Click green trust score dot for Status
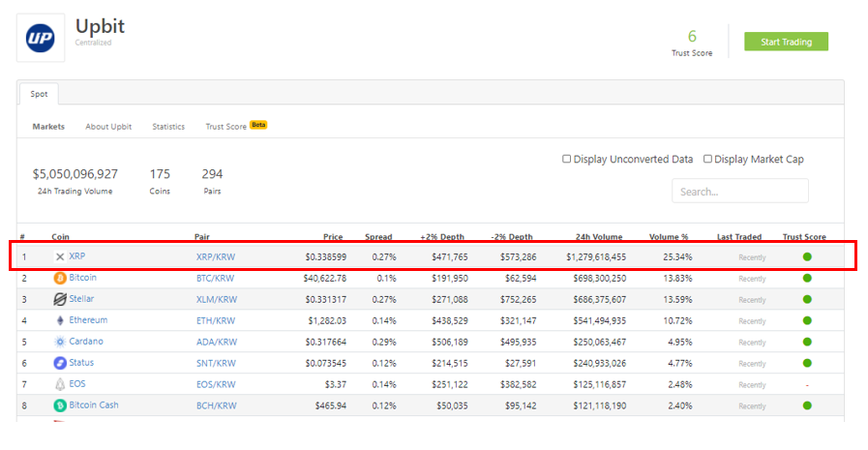The height and width of the screenshot is (450, 868). [x=807, y=363]
